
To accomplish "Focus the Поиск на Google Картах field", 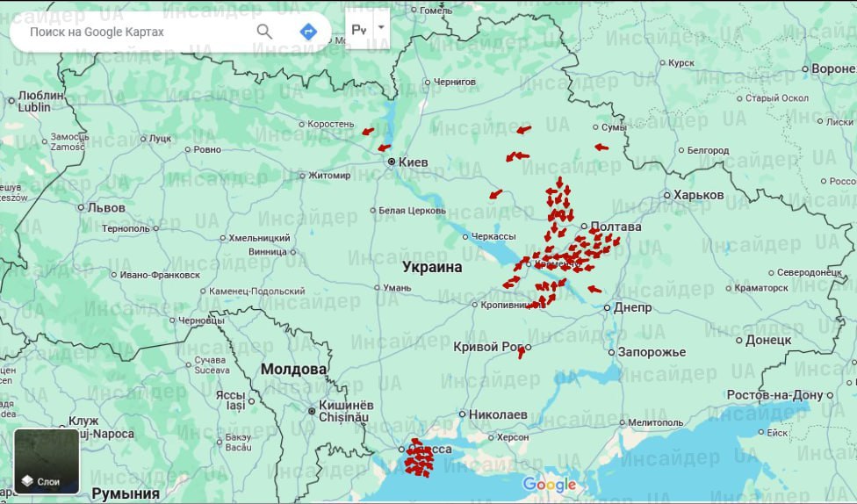I will coord(132,32).
